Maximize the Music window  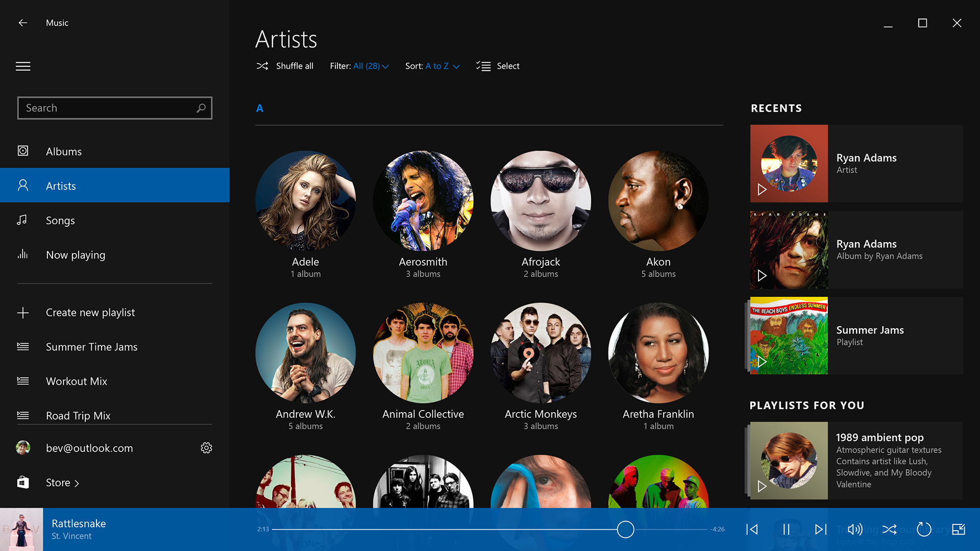(922, 23)
